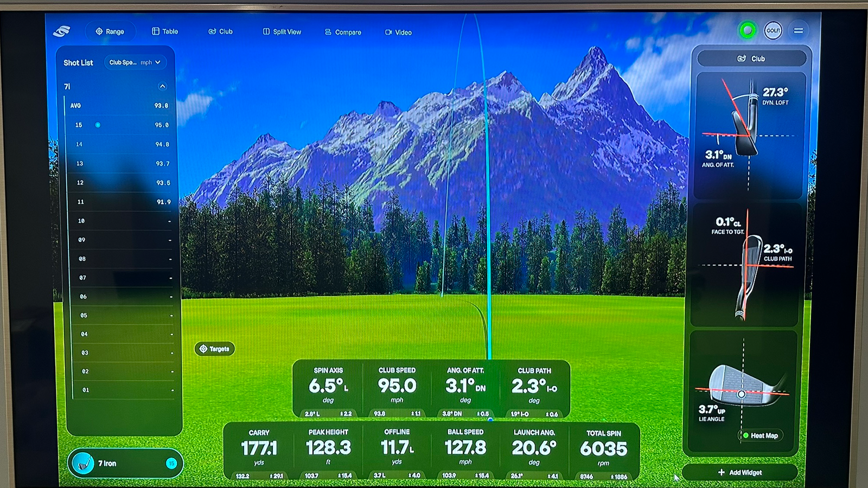Select the Club Speed 95.0 mph tile
This screenshot has width=868, height=488.
point(397,389)
